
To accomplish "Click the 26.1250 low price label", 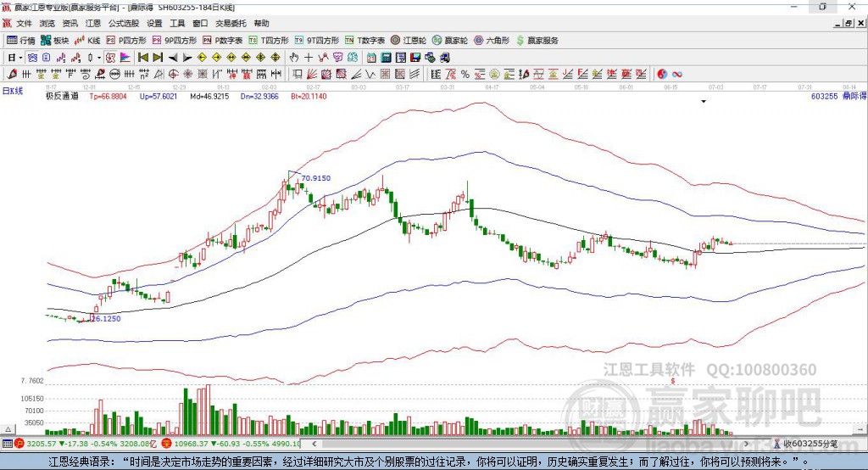I will [x=105, y=319].
